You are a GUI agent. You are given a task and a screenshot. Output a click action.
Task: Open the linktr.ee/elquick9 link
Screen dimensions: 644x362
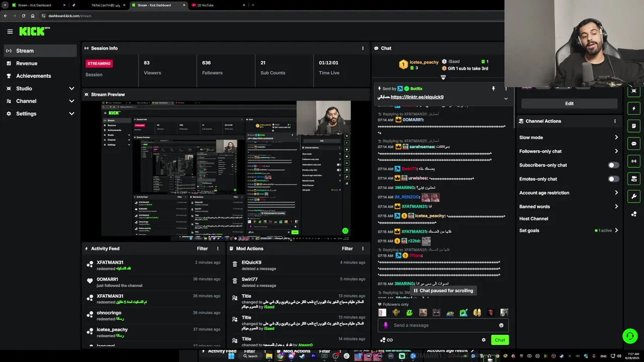pyautogui.click(x=417, y=97)
